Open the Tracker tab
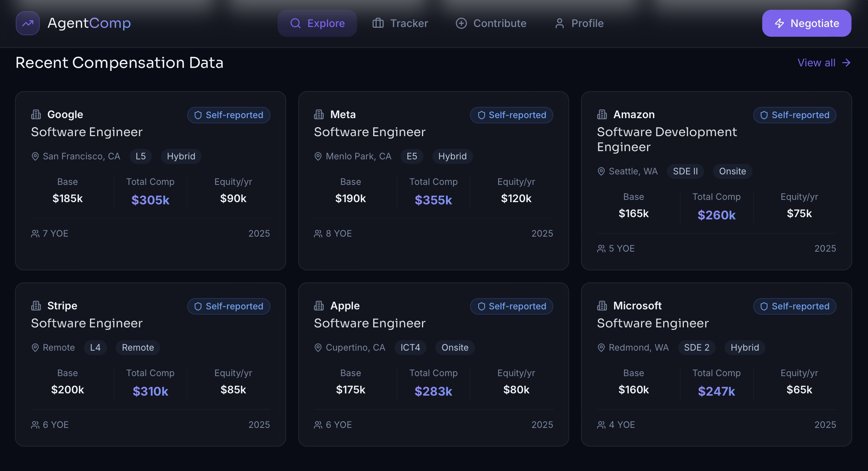The width and height of the screenshot is (868, 471). coord(400,23)
